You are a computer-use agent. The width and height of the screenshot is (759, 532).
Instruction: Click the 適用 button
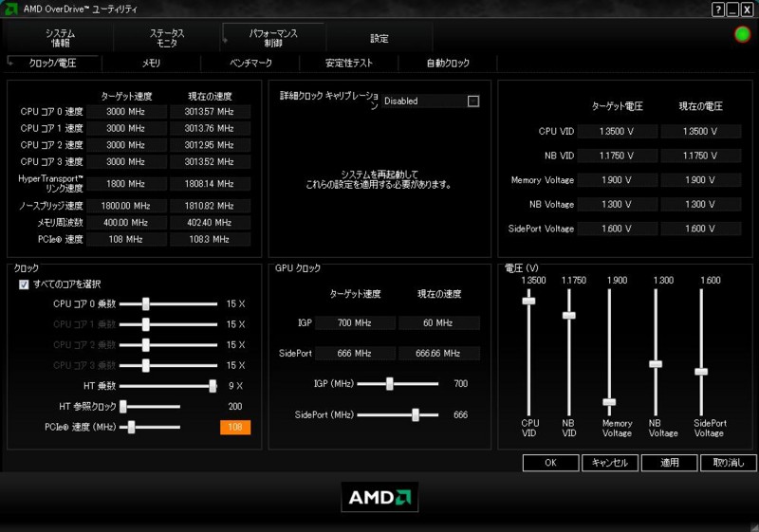point(670,463)
